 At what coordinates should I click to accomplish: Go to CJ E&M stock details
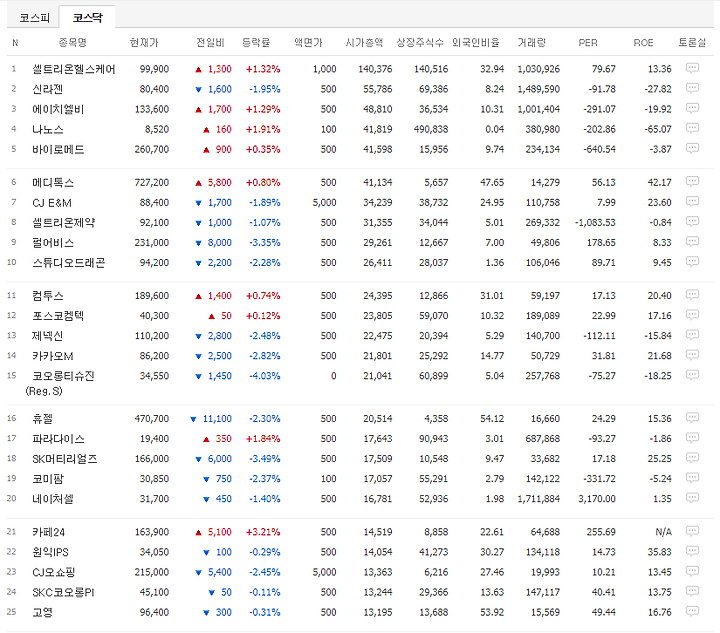[51, 202]
